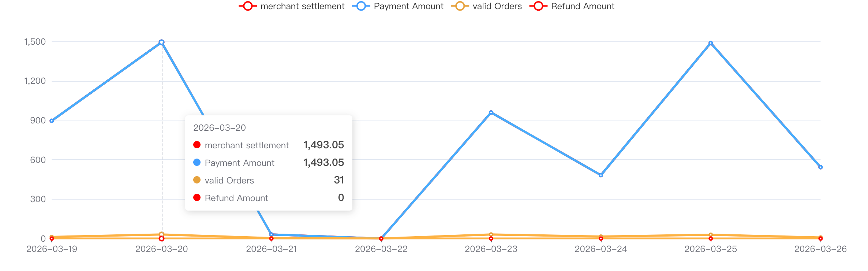Viewport: 868px width, 271px height.
Task: Click the merchant settlement legend marker icon
Action: coord(248,6)
